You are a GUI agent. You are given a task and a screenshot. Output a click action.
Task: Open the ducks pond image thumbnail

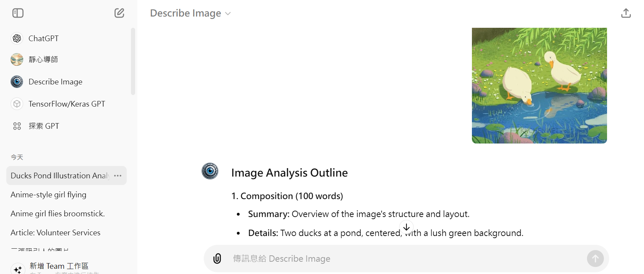[539, 85]
